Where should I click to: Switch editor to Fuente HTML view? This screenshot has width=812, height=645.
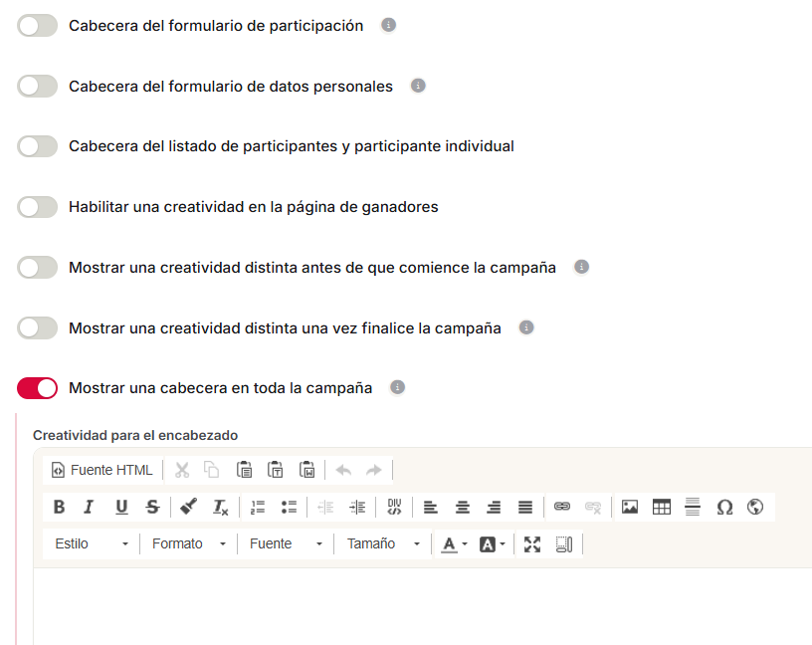click(102, 470)
